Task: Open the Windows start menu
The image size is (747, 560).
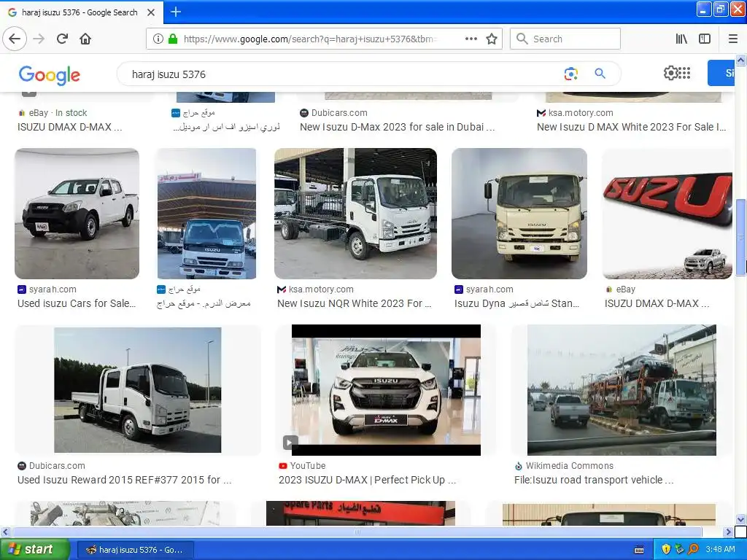Action: click(35, 549)
